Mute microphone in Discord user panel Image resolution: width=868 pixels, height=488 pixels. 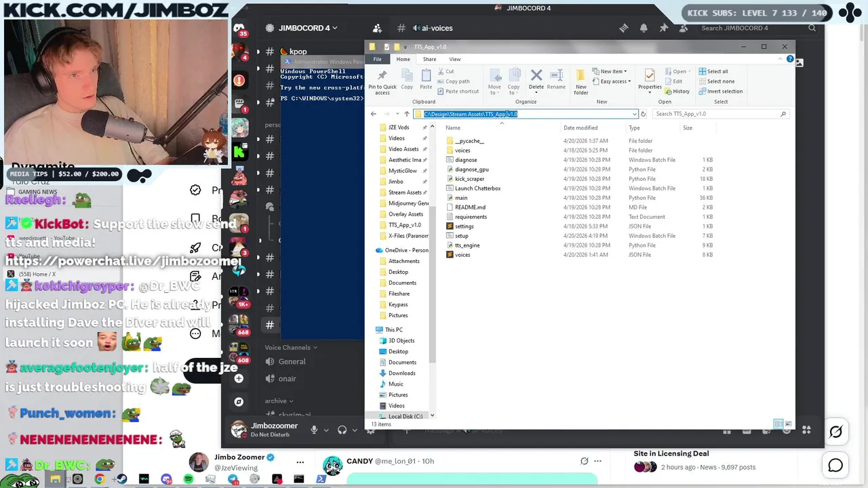tap(314, 430)
